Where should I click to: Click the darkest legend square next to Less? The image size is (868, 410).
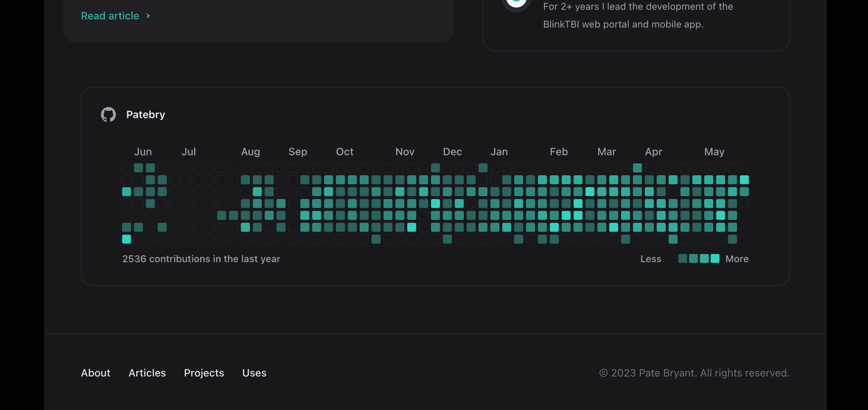click(671, 259)
